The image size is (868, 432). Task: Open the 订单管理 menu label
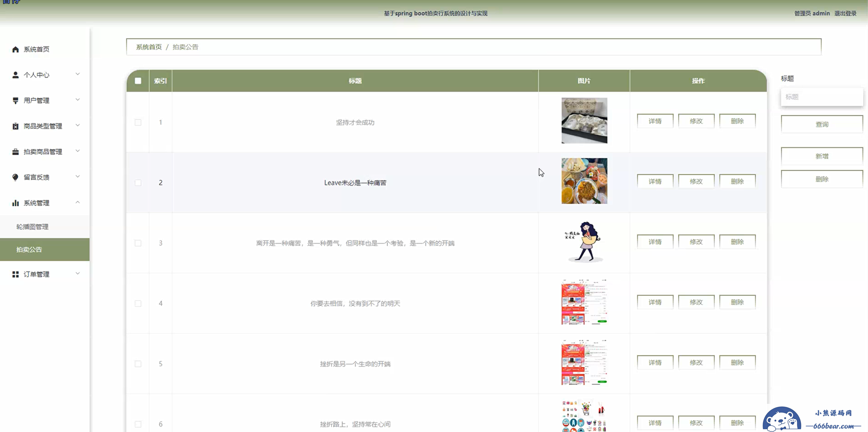[36, 274]
